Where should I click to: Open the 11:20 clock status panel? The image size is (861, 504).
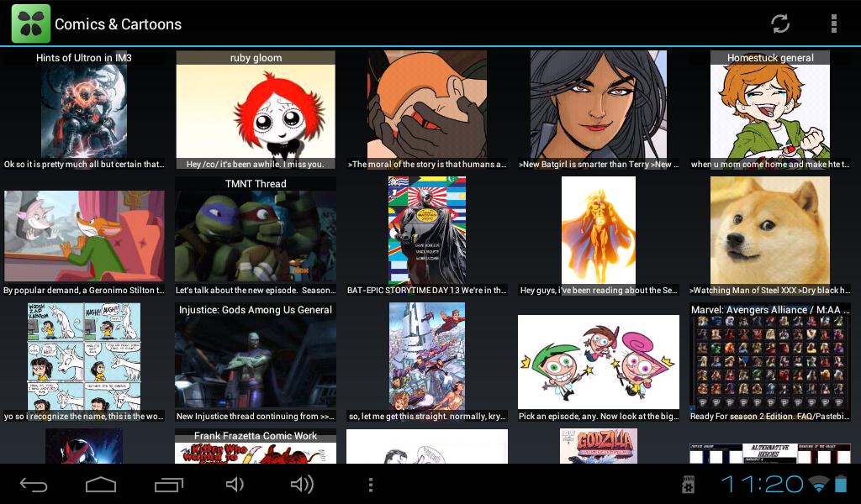point(762,484)
